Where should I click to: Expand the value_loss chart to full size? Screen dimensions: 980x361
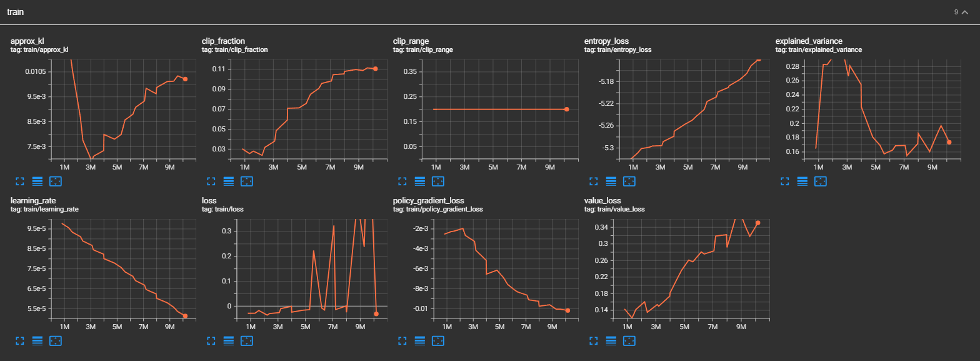594,341
